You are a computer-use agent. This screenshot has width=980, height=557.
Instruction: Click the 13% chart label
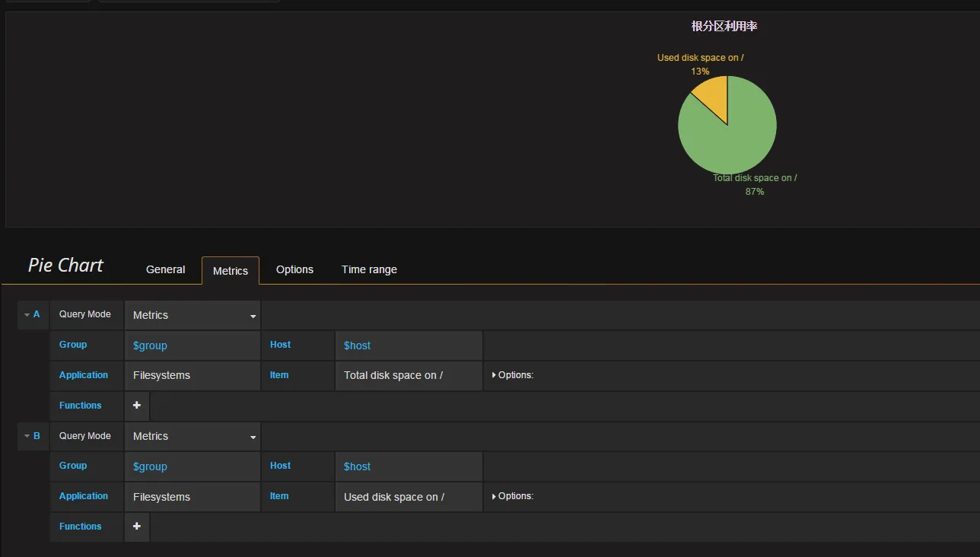pos(700,72)
